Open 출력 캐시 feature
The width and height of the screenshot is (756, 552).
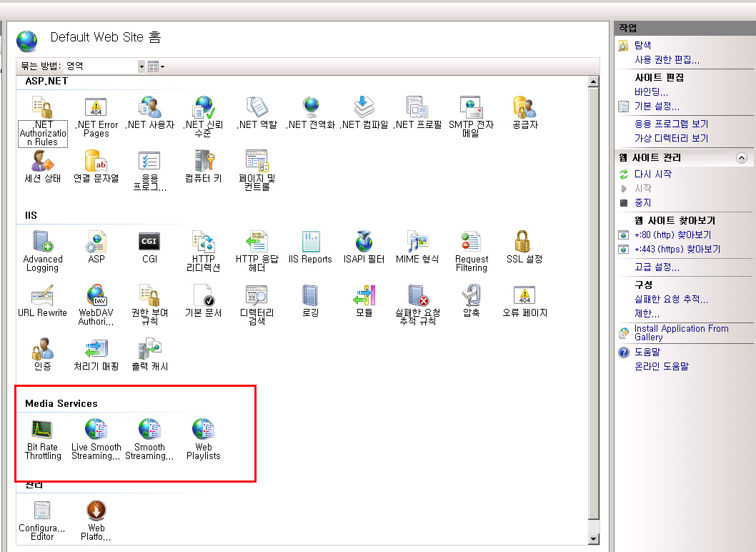click(x=149, y=355)
